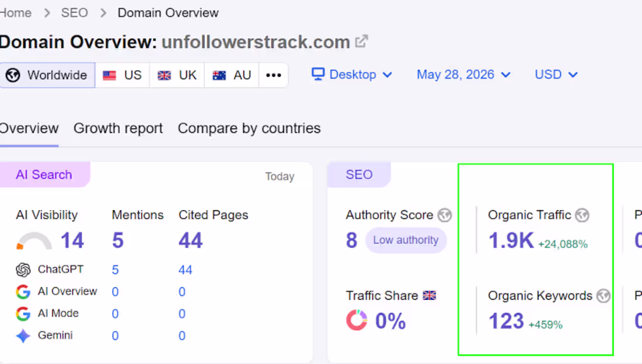Click the Today label
The image size is (642, 364).
[x=280, y=177]
